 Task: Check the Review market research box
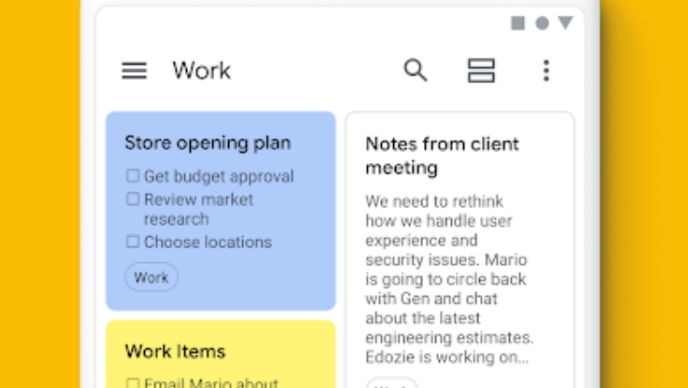133,199
